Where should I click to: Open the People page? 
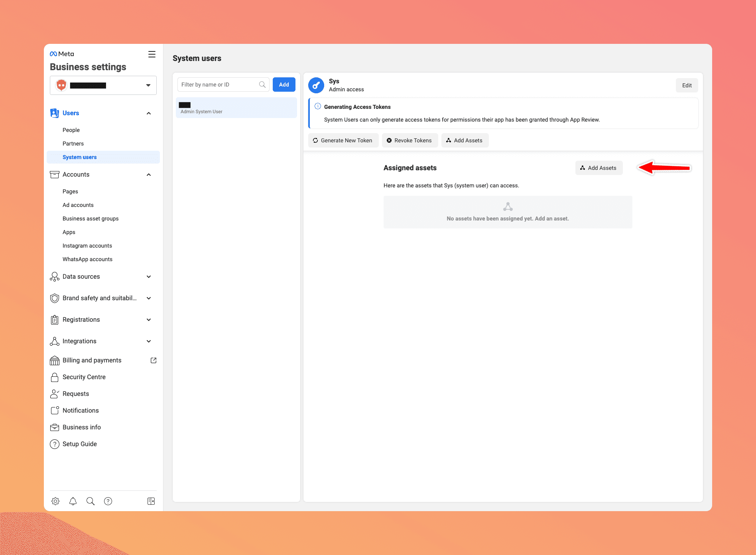pyautogui.click(x=71, y=130)
